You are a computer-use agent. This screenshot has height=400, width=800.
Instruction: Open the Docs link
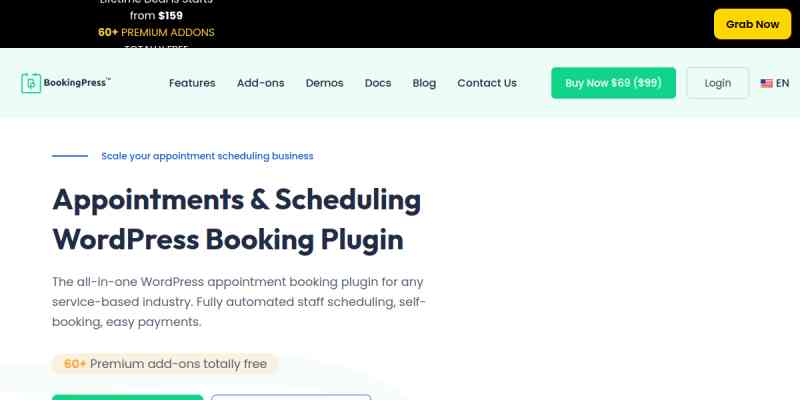pos(378,83)
